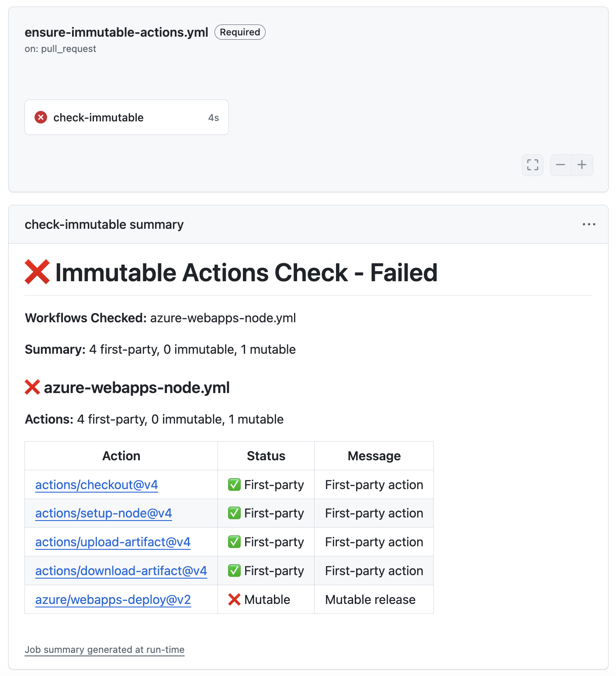
Task: Visit the actions/download-artifact@v4 link
Action: 121,571
